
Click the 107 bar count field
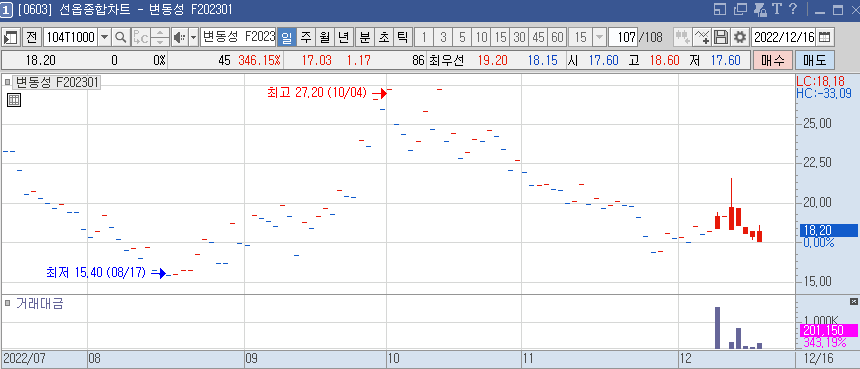pyautogui.click(x=623, y=37)
